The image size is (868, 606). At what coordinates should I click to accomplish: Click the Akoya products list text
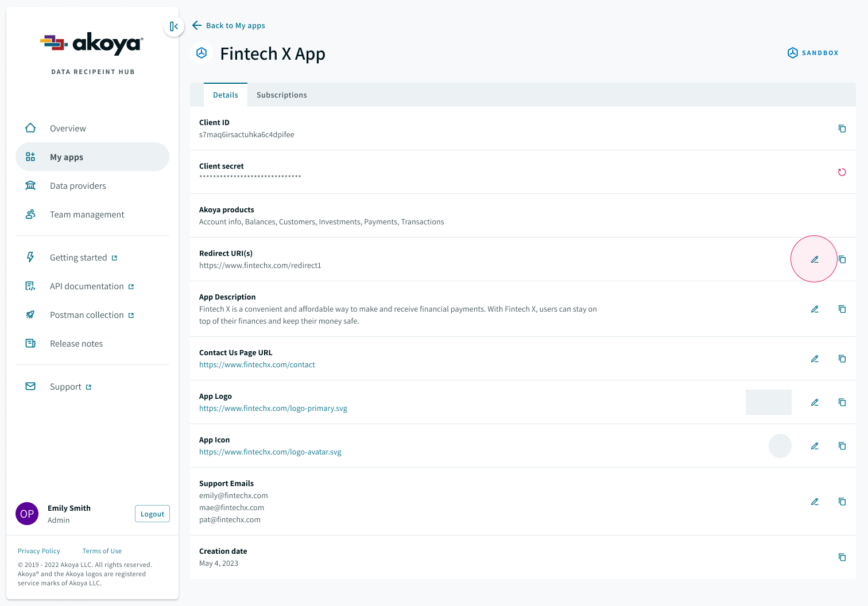coord(321,222)
